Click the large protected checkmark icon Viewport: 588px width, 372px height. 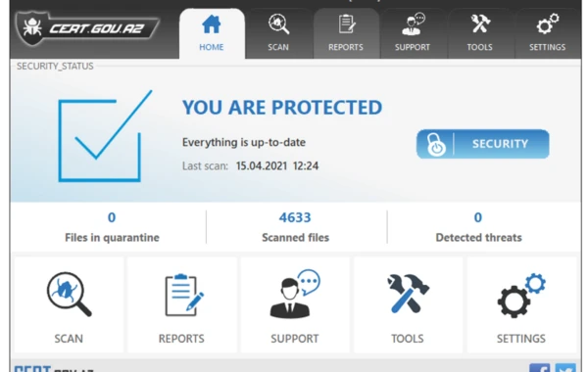click(x=105, y=136)
